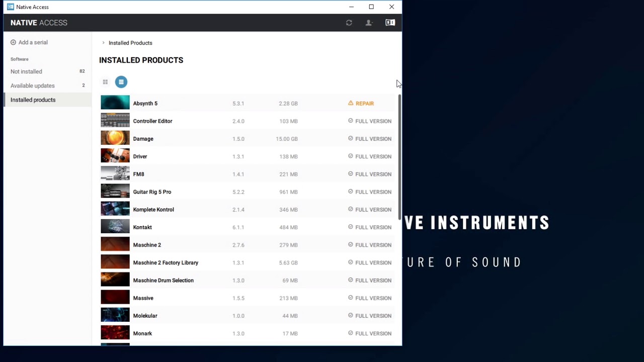This screenshot has height=362, width=644.
Task: Click Driver product thumbnail
Action: pos(115,156)
